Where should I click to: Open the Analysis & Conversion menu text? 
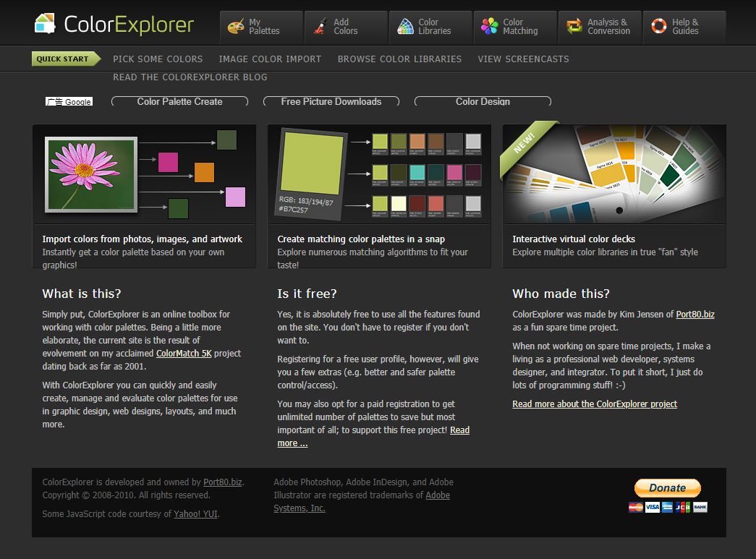click(x=608, y=27)
